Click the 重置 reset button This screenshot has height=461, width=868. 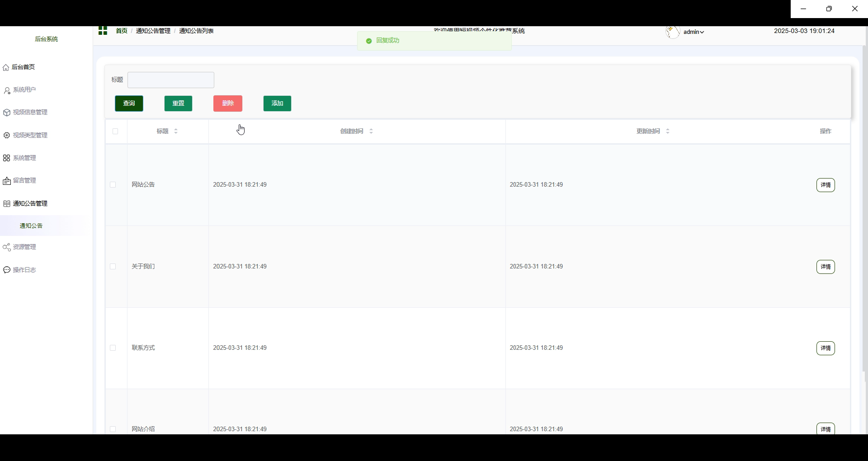[178, 103]
